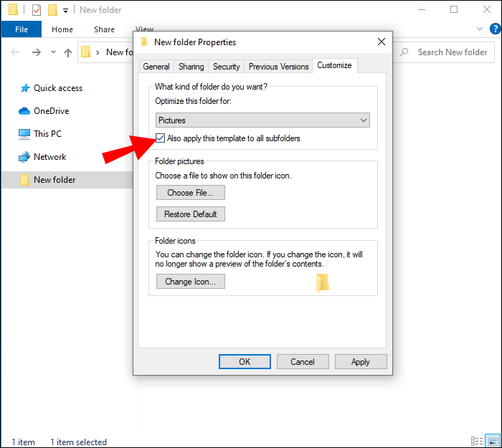This screenshot has width=502, height=448.
Task: Click the Network icon in sidebar
Action: [24, 157]
